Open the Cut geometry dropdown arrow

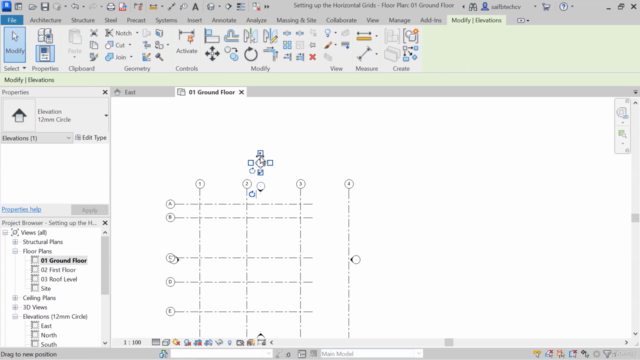tap(130, 45)
